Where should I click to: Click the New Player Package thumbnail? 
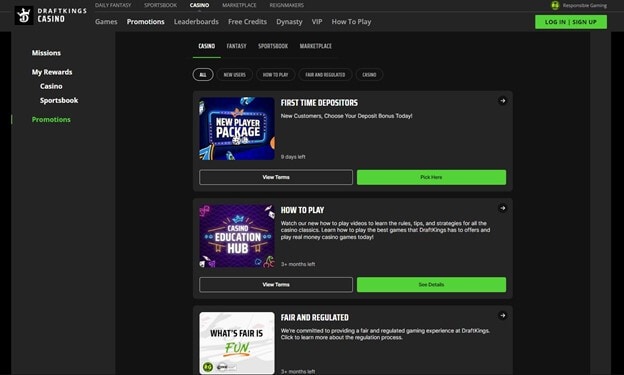coord(237,128)
